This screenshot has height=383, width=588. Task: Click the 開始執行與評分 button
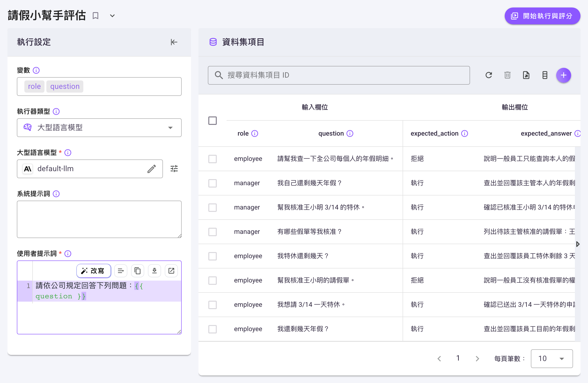click(x=542, y=16)
